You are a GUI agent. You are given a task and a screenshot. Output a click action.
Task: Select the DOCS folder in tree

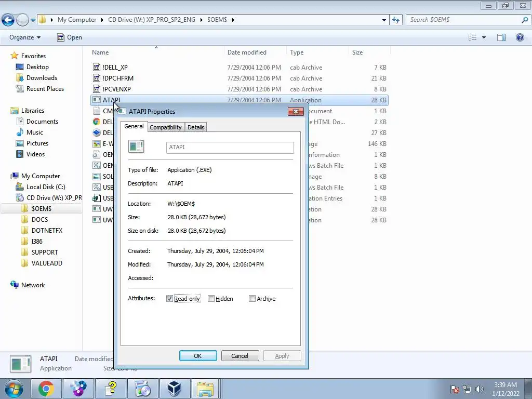point(39,220)
